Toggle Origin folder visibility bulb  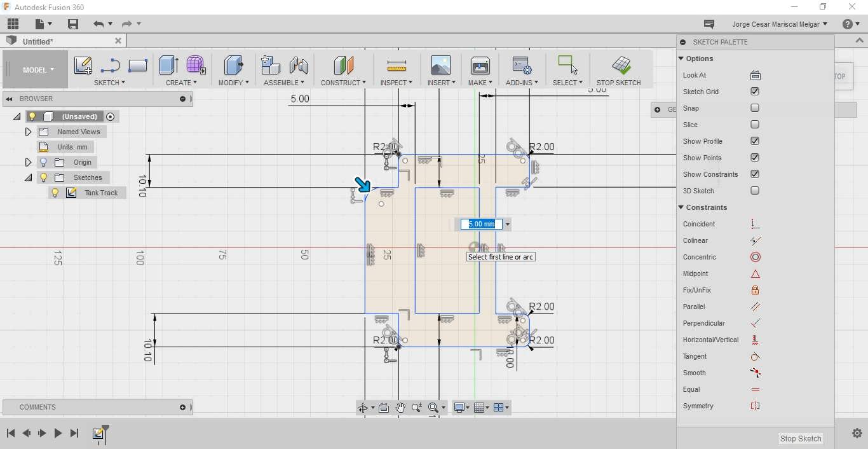44,162
